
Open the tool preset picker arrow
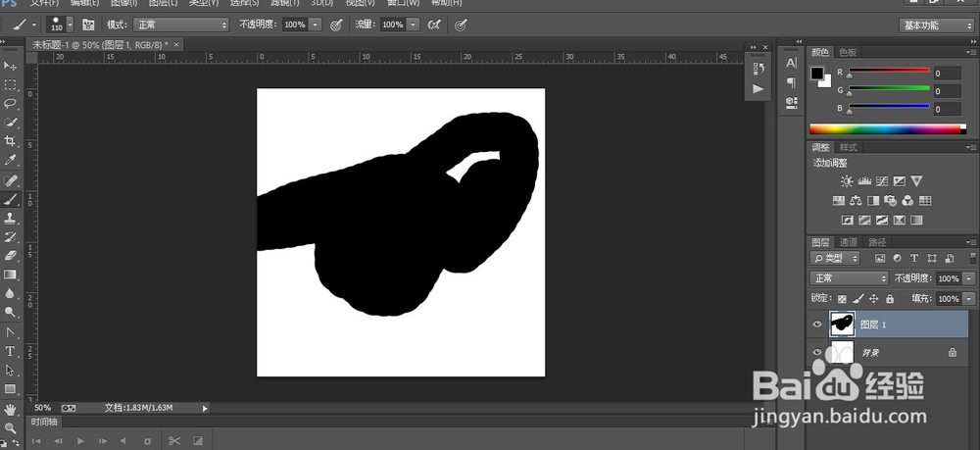[33, 25]
